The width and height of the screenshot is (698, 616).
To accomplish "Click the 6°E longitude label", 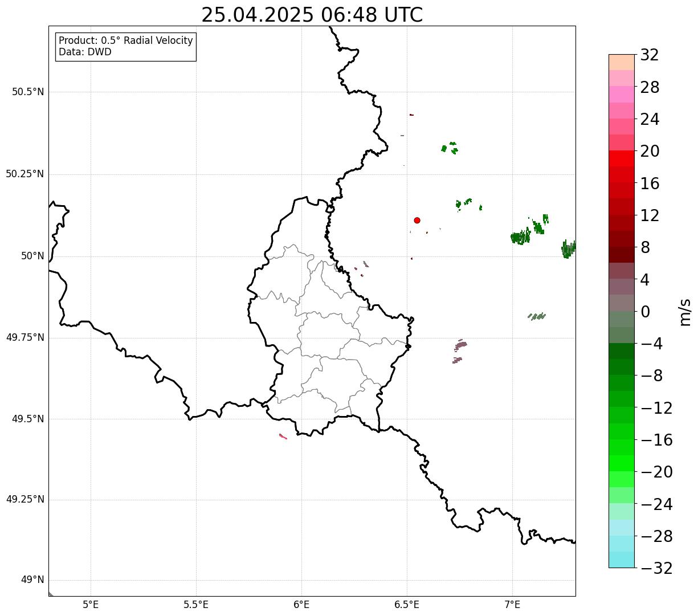I will pos(301,605).
